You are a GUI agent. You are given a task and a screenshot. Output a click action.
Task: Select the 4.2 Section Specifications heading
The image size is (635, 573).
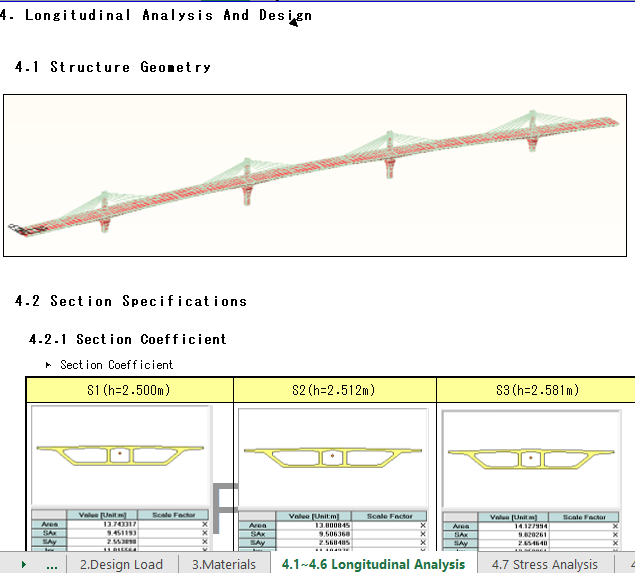coord(131,301)
